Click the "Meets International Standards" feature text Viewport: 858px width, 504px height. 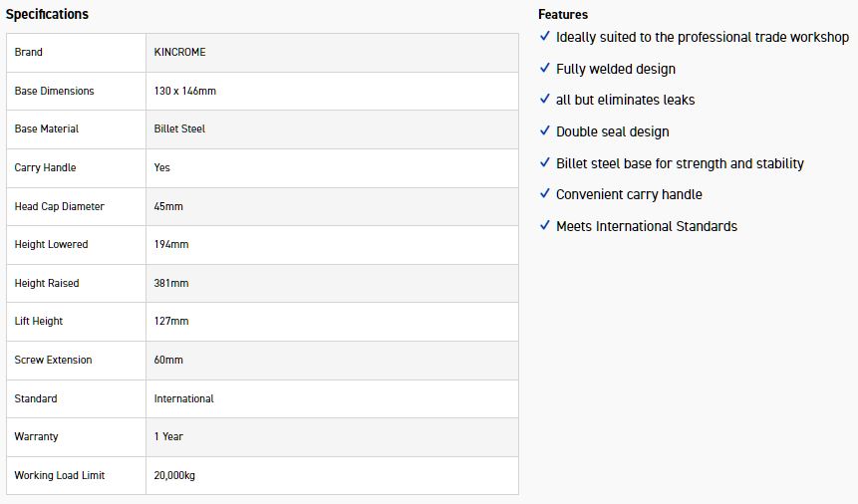click(646, 226)
